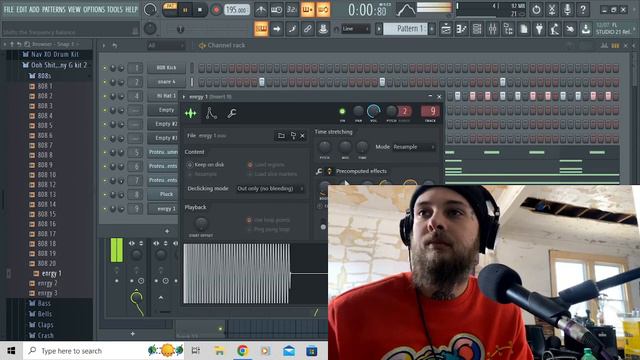
Task: Expand the Bells folder in browser
Action: (x=40, y=314)
